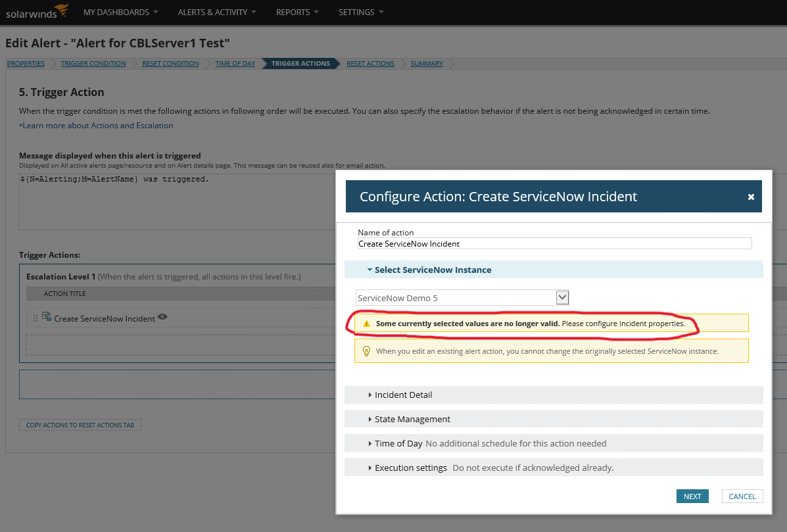This screenshot has height=532, width=787.
Task: Click the drag handle of Create ServiceNow Incident
Action: pyautogui.click(x=35, y=318)
